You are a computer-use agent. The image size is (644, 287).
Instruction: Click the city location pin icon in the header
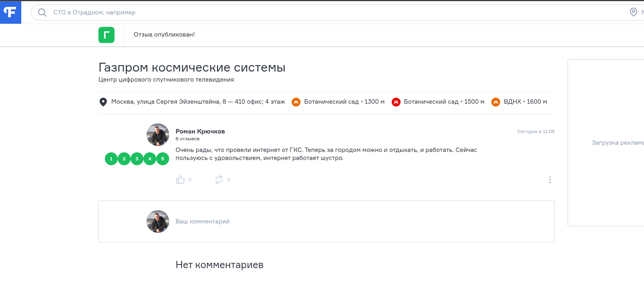[x=634, y=12]
